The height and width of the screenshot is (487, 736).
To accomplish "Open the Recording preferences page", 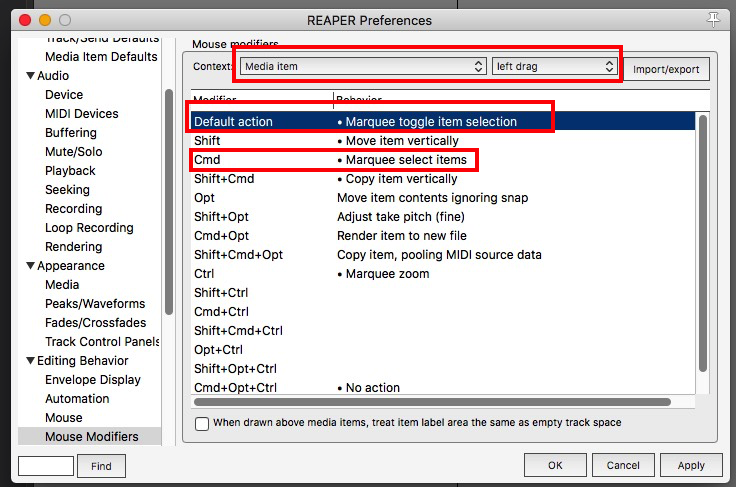I will click(73, 209).
